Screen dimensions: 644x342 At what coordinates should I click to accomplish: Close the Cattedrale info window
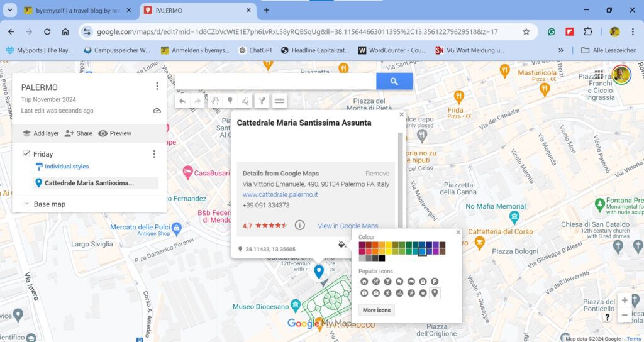tap(402, 114)
